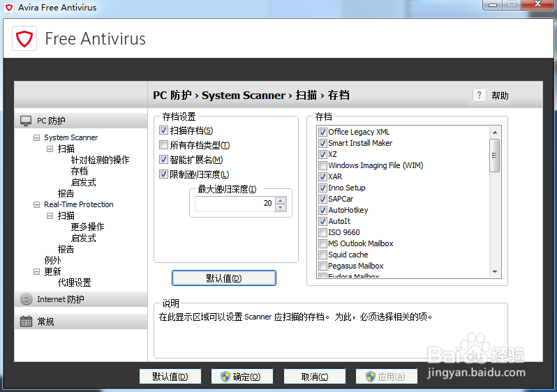Click 取消(C) cancel button
The width and height of the screenshot is (557, 392).
(x=314, y=377)
